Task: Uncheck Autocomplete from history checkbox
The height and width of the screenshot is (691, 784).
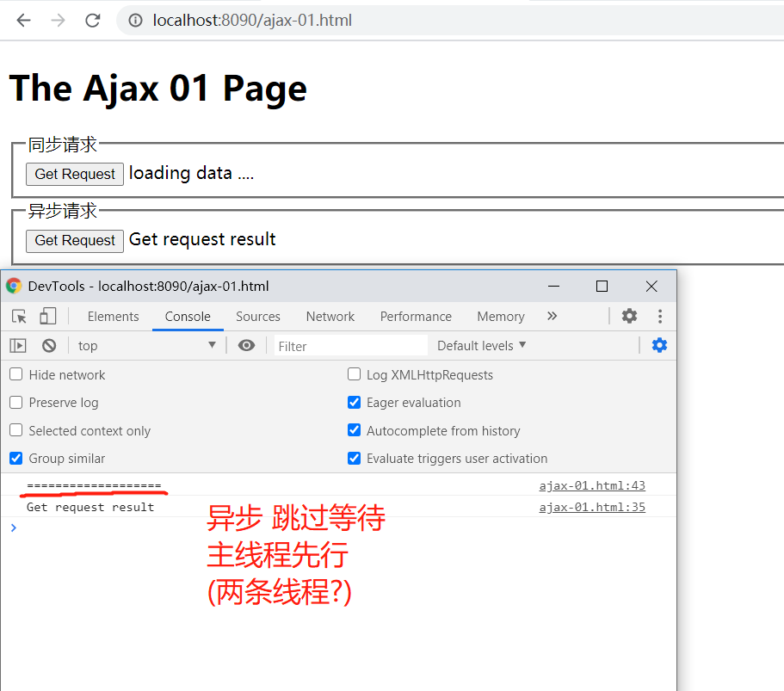Action: [354, 430]
